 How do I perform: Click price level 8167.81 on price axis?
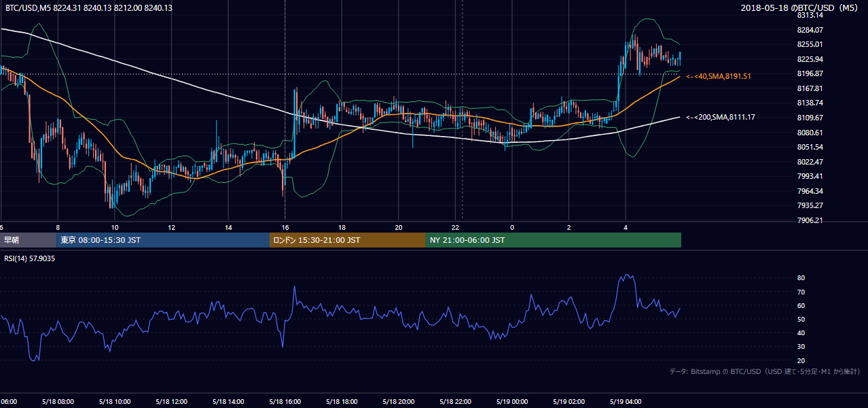[x=810, y=88]
